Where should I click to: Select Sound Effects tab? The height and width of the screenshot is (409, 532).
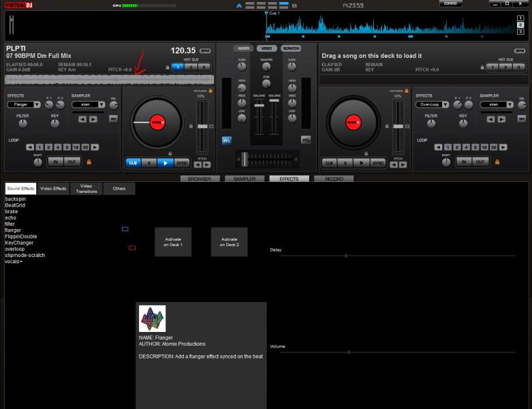20,189
